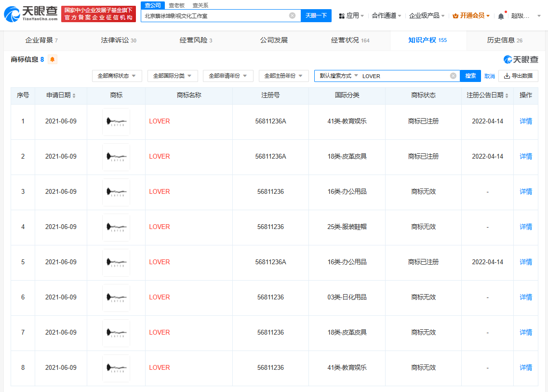Click the Tianyancha logo at top left

(x=31, y=14)
